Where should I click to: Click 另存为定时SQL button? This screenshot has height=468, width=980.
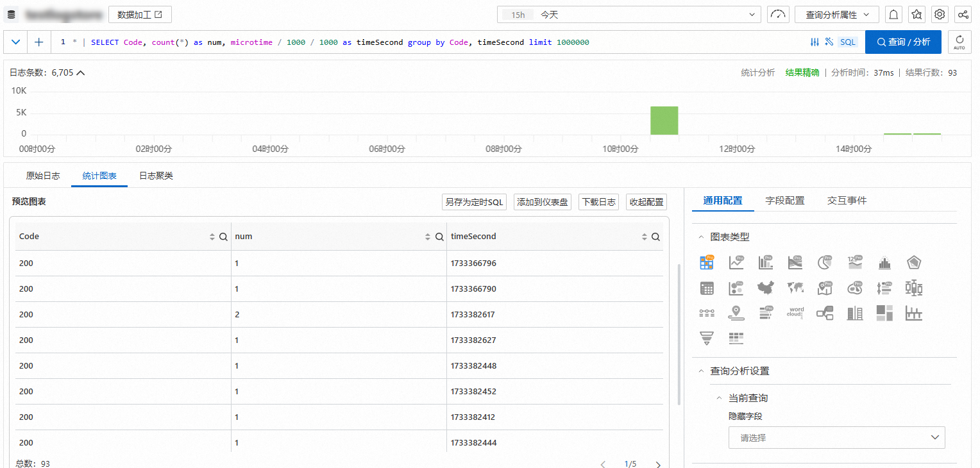[475, 202]
